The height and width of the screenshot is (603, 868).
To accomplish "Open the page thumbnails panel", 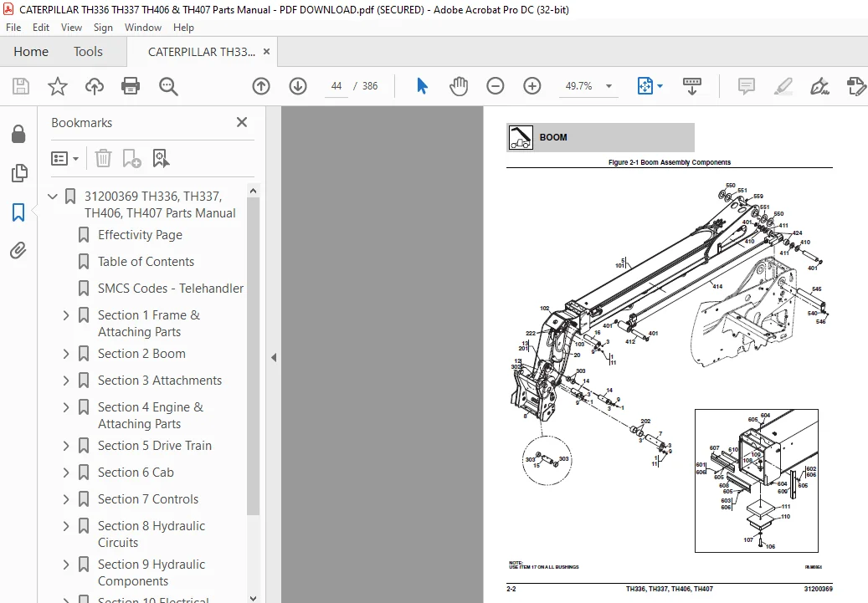I will [18, 173].
